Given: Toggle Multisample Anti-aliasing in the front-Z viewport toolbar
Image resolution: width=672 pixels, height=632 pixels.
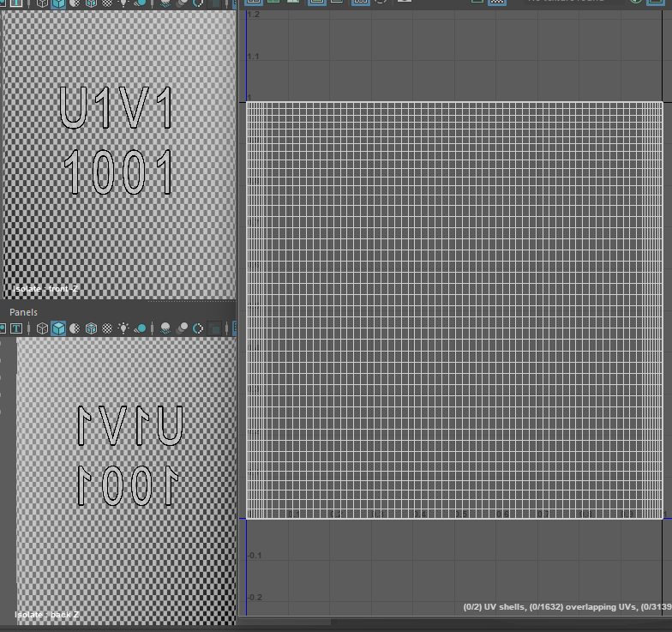Looking at the screenshot, I should tap(198, 3).
